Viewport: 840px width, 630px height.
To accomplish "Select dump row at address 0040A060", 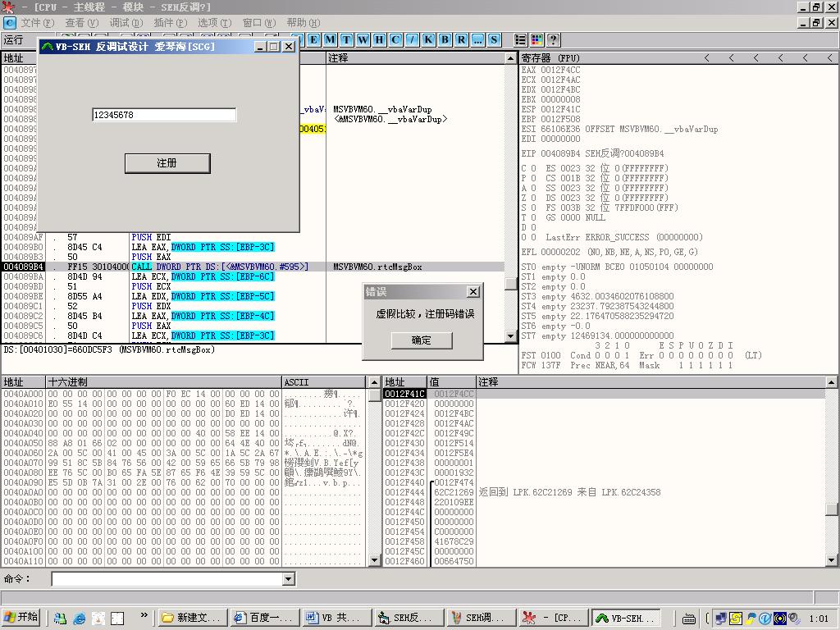I will click(x=183, y=453).
